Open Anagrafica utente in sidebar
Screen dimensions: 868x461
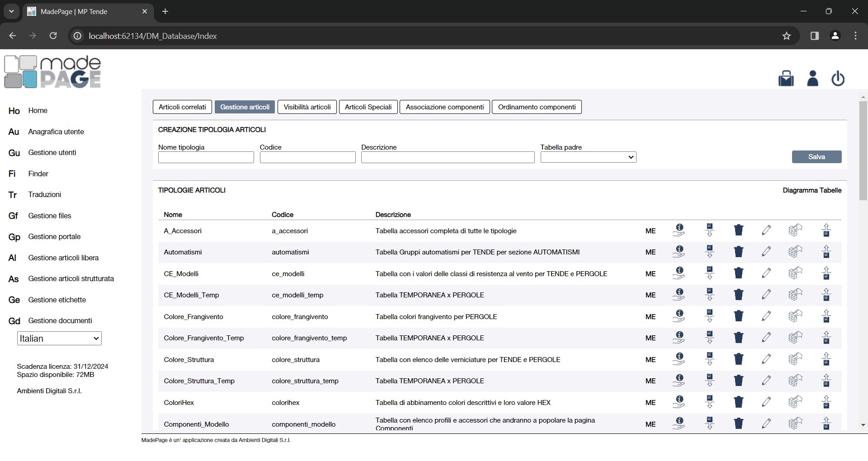pyautogui.click(x=56, y=132)
